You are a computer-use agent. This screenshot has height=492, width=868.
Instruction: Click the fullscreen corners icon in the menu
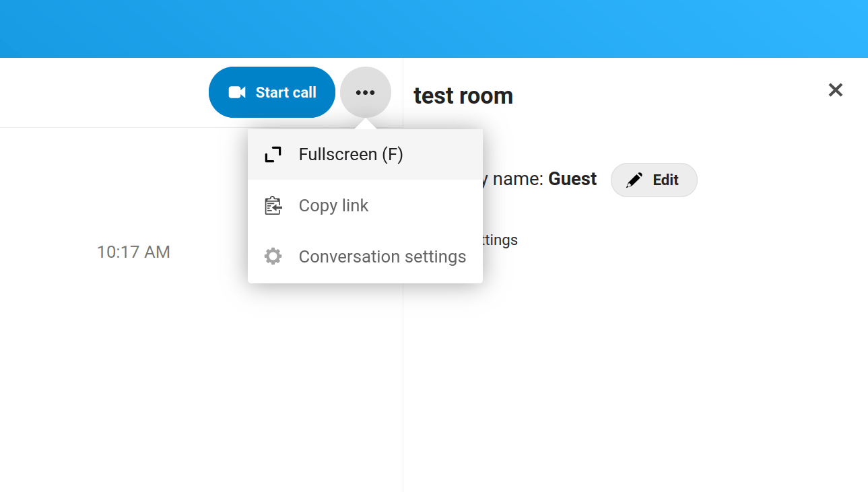[273, 154]
